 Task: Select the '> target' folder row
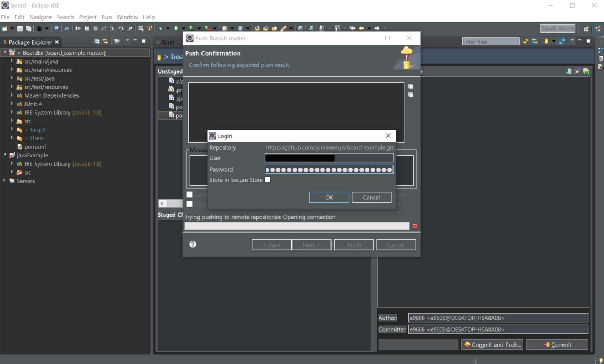[x=35, y=130]
